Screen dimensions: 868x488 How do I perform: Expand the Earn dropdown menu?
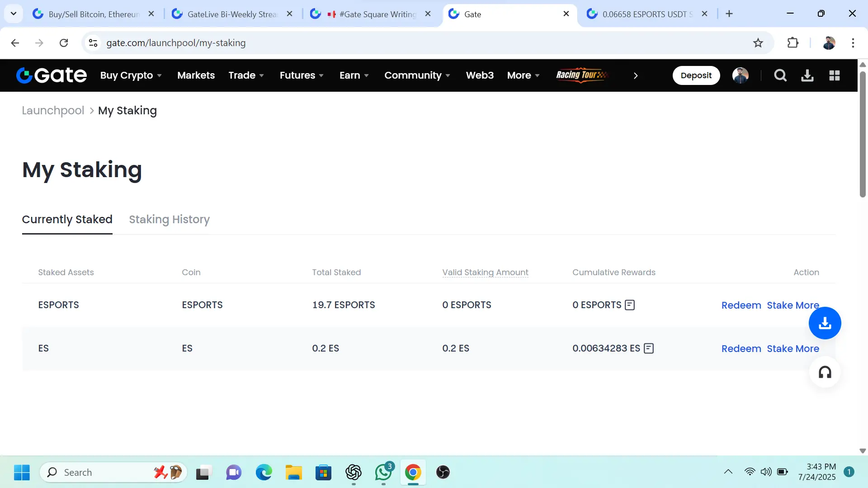click(x=354, y=75)
